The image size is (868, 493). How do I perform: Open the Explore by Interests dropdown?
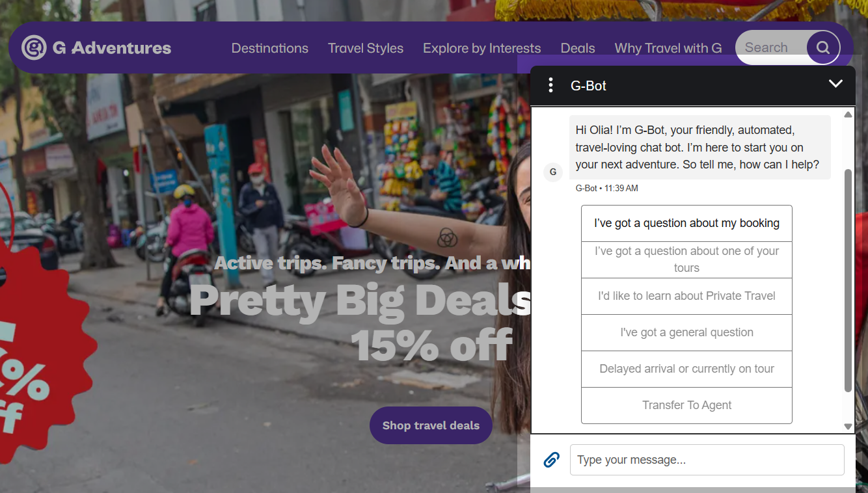point(481,47)
